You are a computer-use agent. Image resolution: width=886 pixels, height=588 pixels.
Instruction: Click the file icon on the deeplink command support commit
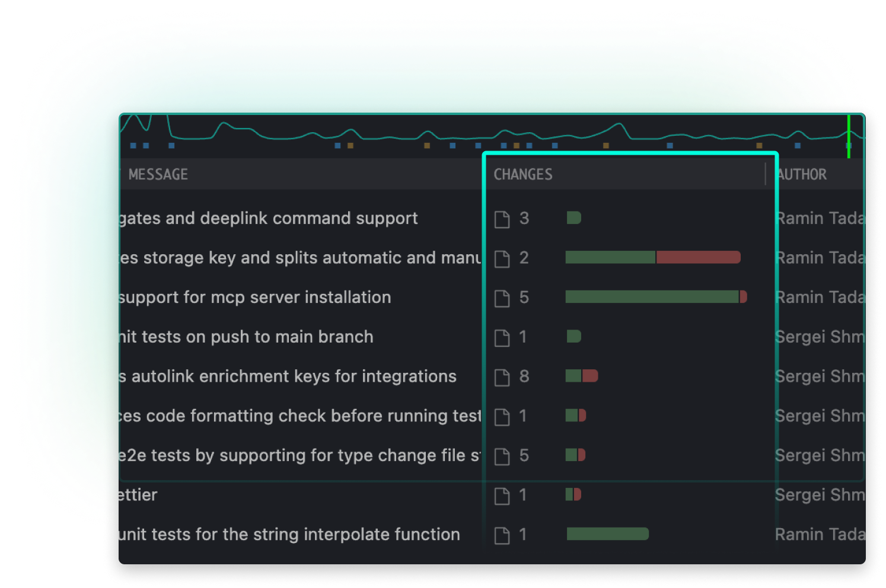tap(503, 218)
